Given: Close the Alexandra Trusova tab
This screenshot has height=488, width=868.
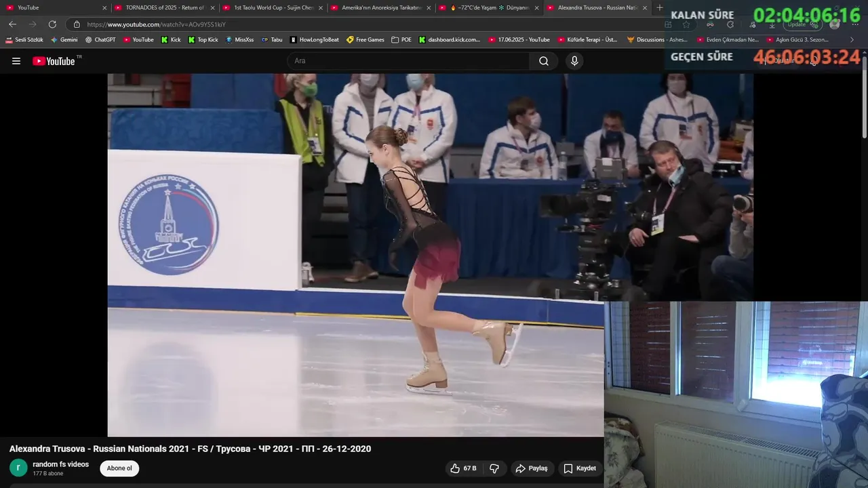Looking at the screenshot, I should tap(644, 8).
